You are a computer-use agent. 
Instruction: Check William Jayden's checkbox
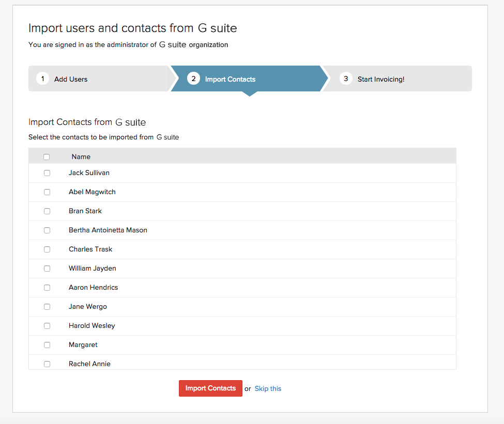[47, 269]
